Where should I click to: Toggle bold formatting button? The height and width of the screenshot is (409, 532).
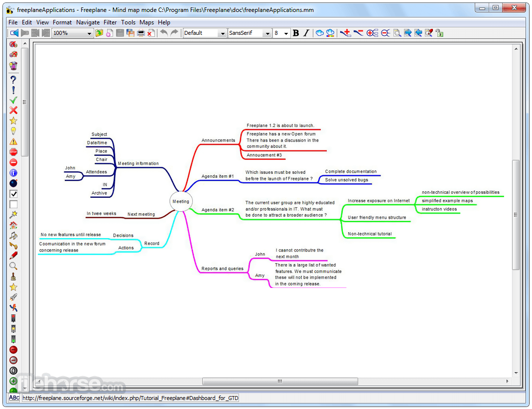coord(296,33)
